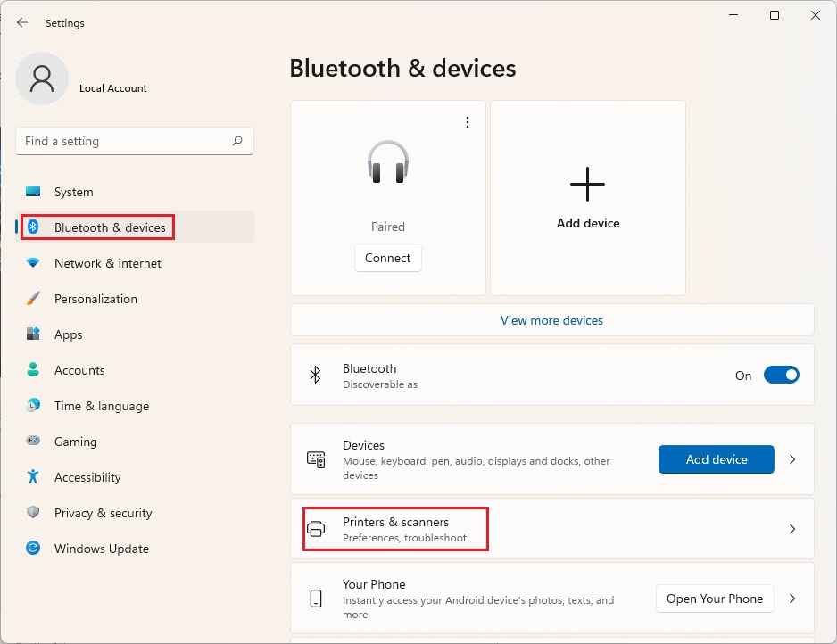This screenshot has height=644, width=837.
Task: Expand Your Phone row chevron
Action: point(792,599)
